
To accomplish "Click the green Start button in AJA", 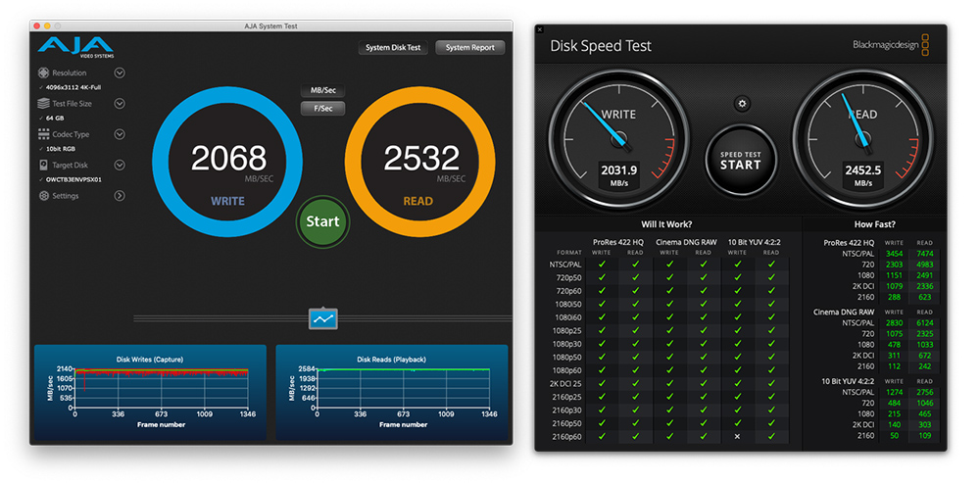I will (322, 221).
